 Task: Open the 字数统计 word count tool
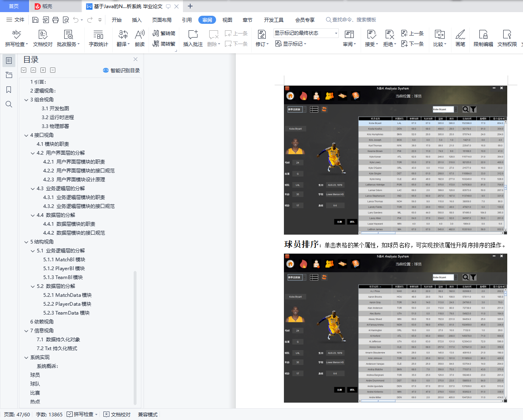pyautogui.click(x=99, y=38)
